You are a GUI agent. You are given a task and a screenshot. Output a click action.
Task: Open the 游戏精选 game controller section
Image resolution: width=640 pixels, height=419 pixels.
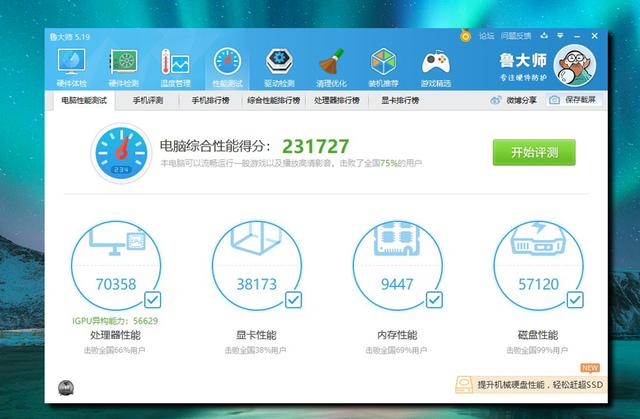[436, 68]
